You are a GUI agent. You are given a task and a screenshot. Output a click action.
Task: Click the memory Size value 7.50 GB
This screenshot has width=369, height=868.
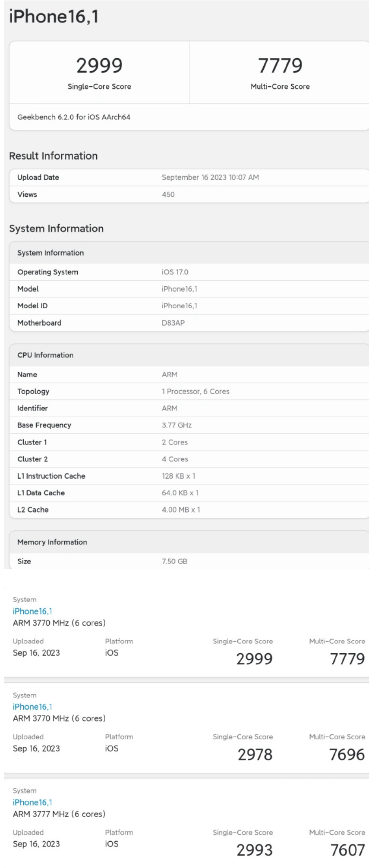pos(174,561)
